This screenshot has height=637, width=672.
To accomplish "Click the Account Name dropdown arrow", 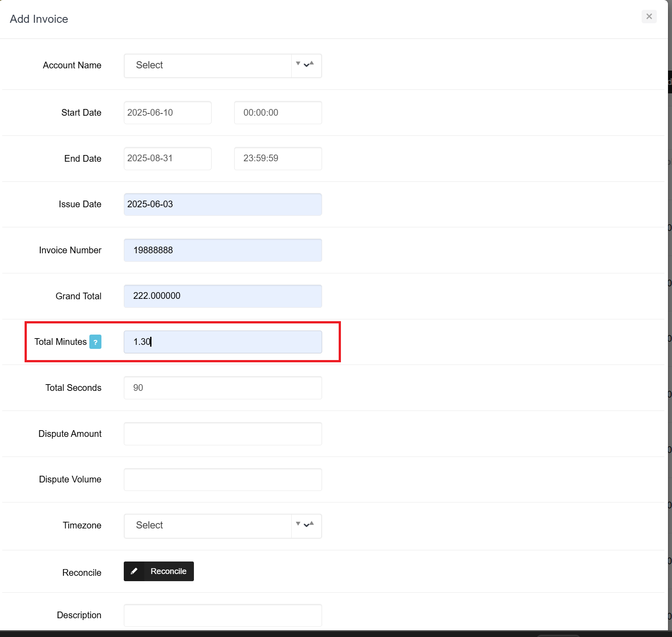I will click(x=306, y=66).
